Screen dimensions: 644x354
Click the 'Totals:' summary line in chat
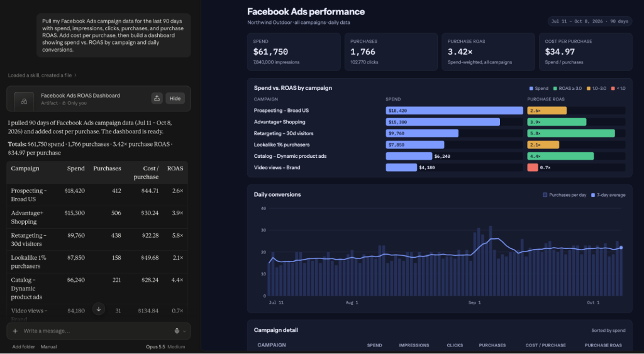click(x=92, y=148)
